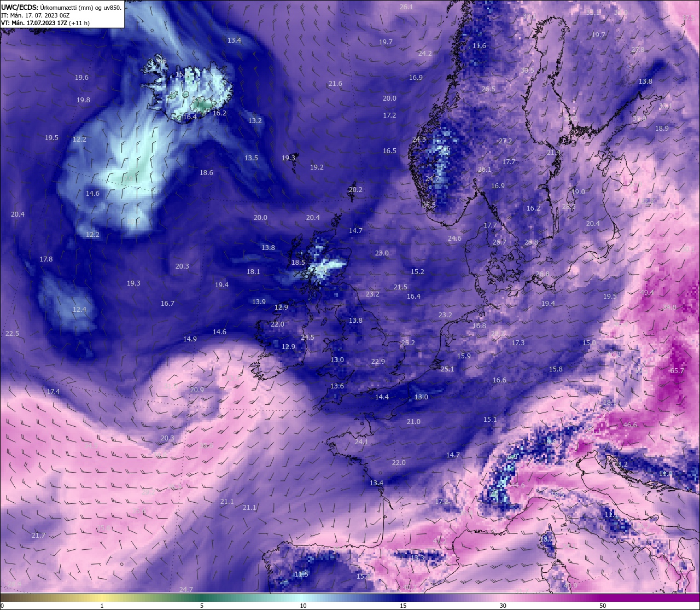700x610 pixels.
Task: Click the 21.5 value over the North Sea
Action: [x=400, y=287]
